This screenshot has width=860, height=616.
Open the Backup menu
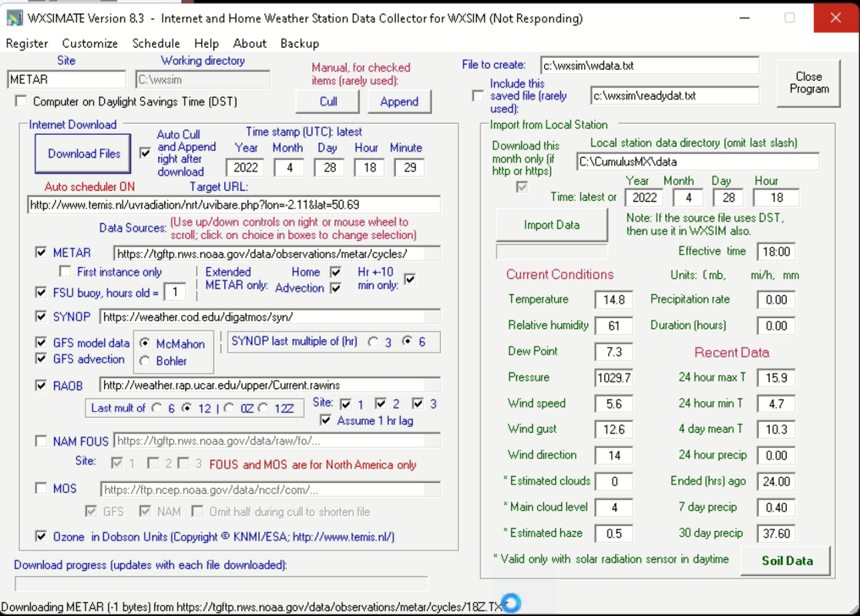tap(300, 43)
